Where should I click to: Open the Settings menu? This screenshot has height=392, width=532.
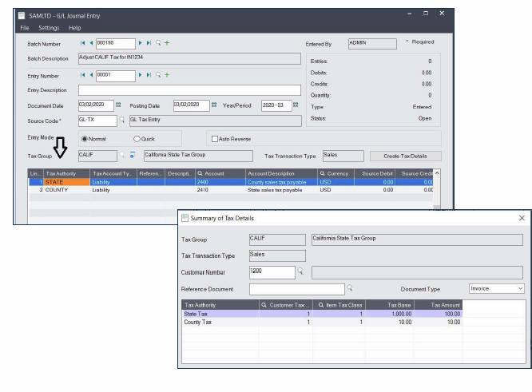click(x=49, y=28)
